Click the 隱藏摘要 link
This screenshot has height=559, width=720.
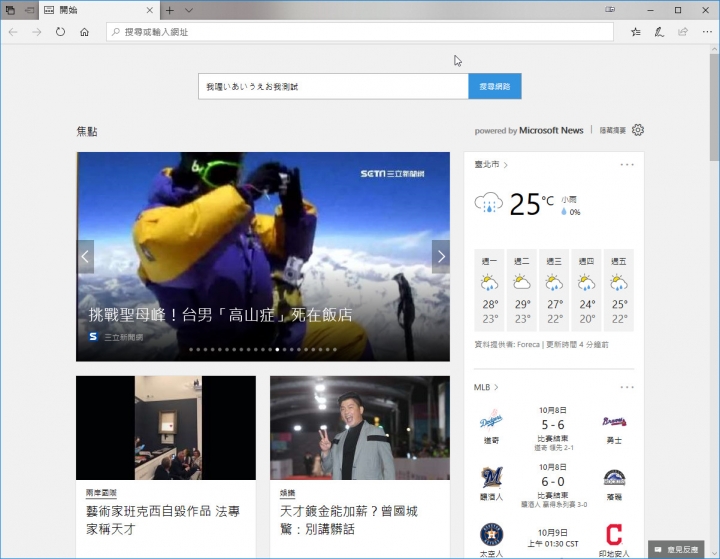(x=613, y=130)
